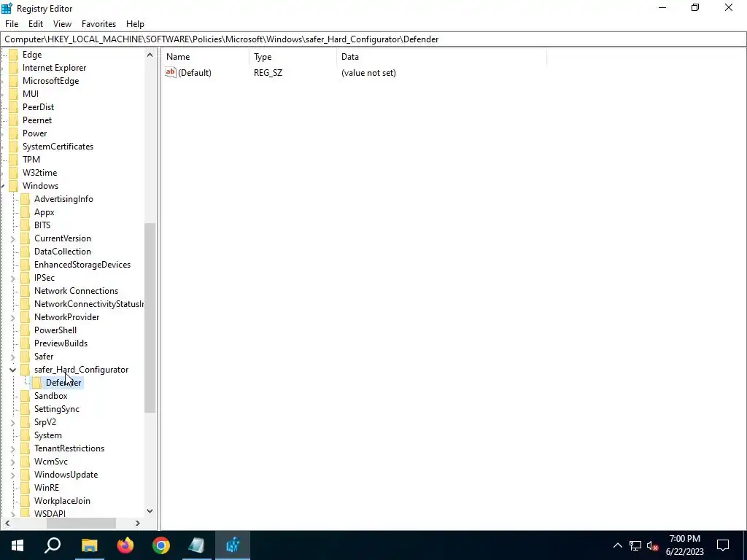Click the Edge folder icon

coord(13,55)
